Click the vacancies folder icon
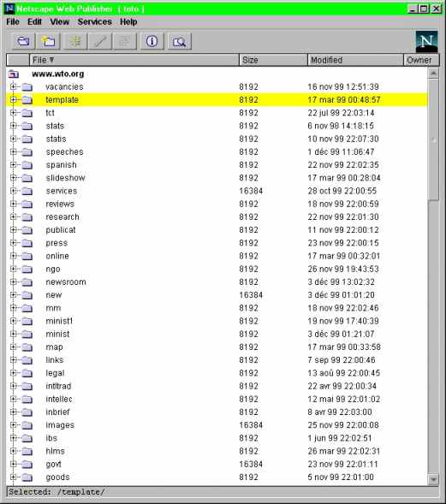This screenshot has height=504, width=446. coord(27,86)
